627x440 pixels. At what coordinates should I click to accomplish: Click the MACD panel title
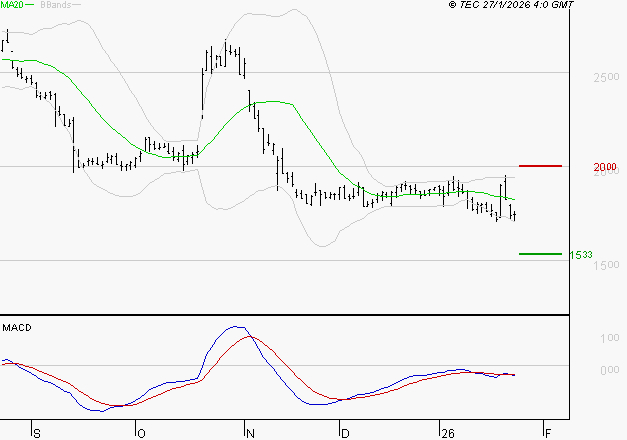17,328
